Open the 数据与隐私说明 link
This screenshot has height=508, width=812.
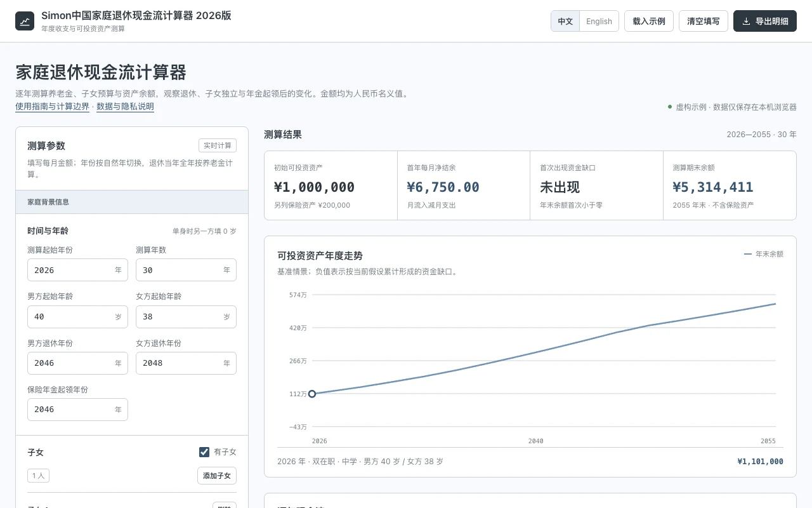pos(125,107)
